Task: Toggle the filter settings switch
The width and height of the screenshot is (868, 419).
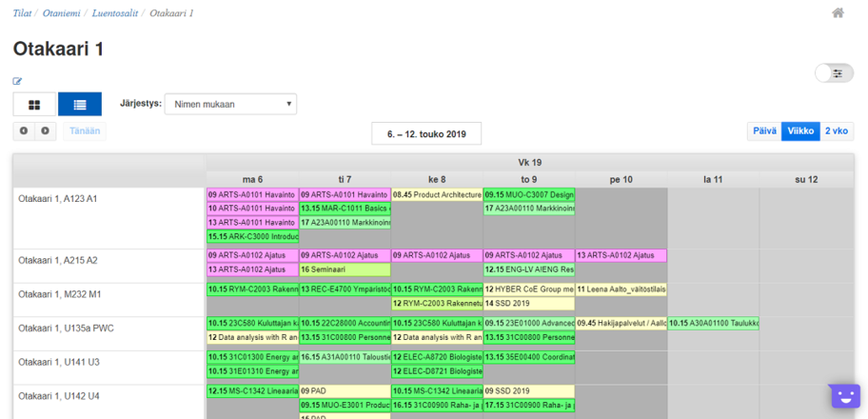Action: click(x=836, y=73)
